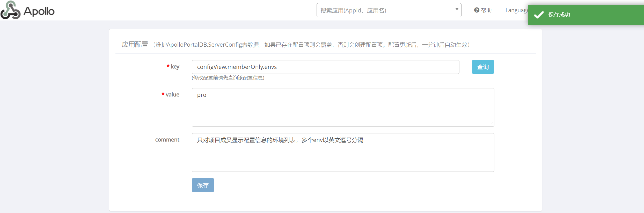Click the help question mark icon
Viewport: 644px width, 213px height.
[x=477, y=10]
